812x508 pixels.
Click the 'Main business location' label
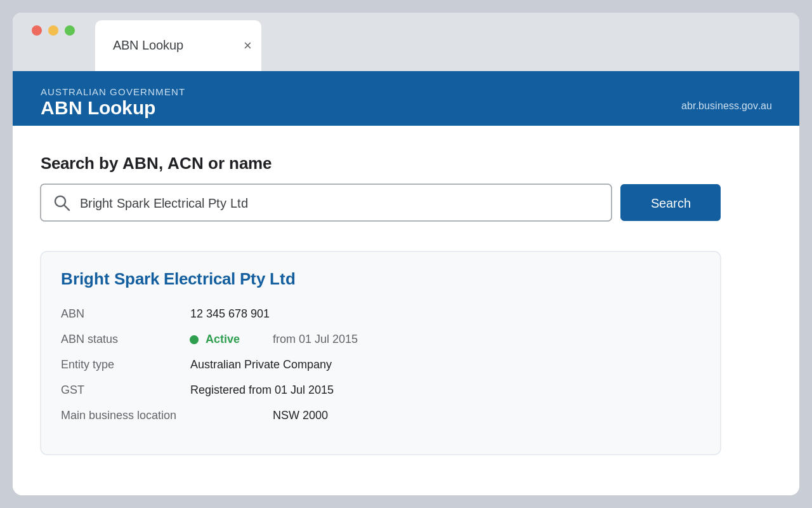pos(119,415)
